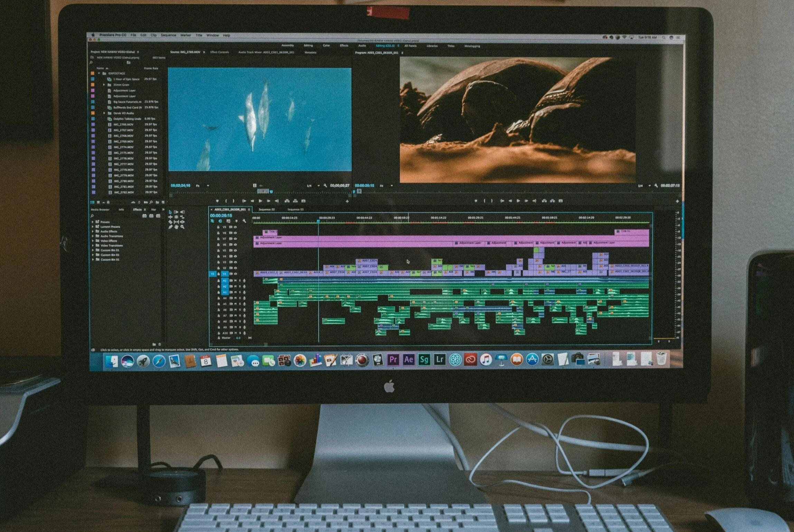Toggle the timeline snap magnet icon
This screenshot has width=794, height=532.
pos(220,221)
